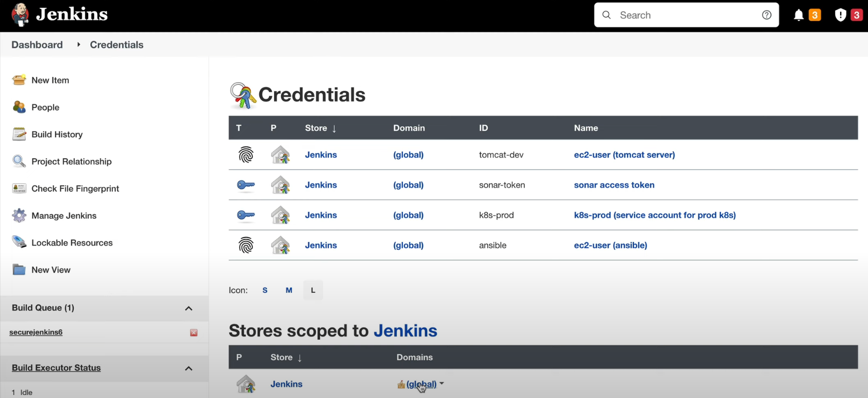
Task: Click the Project Relationship magnifier icon
Action: [x=19, y=161]
